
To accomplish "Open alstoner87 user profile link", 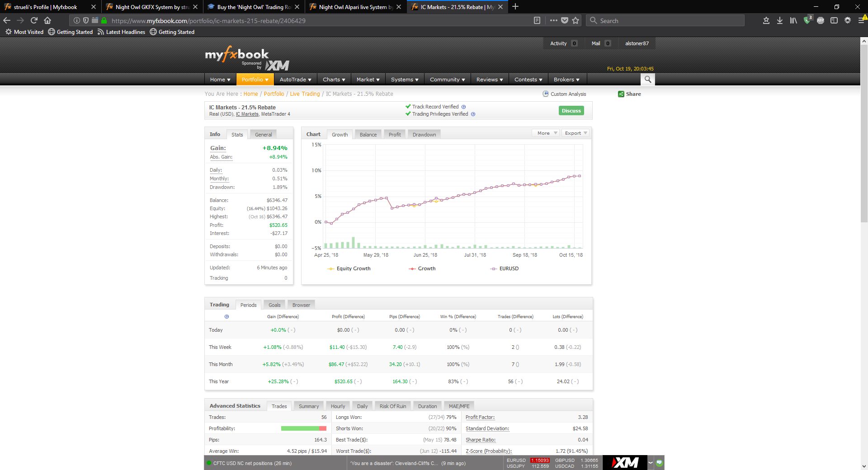I will [x=637, y=43].
